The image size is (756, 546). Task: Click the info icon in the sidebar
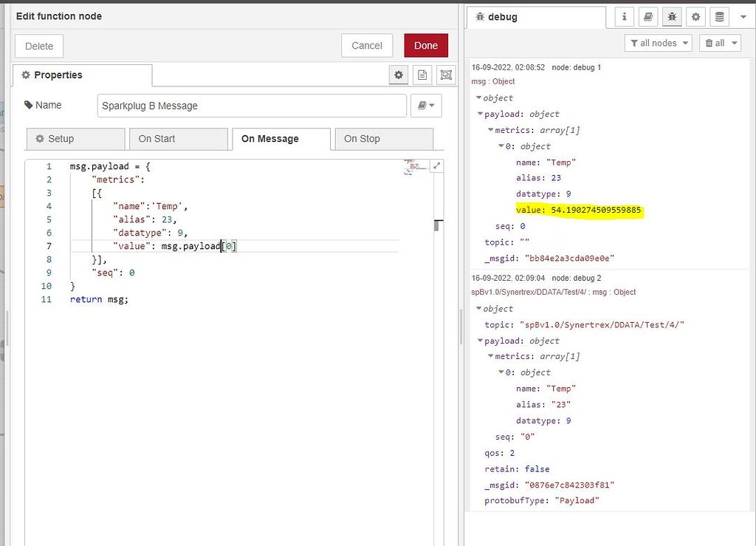point(624,16)
